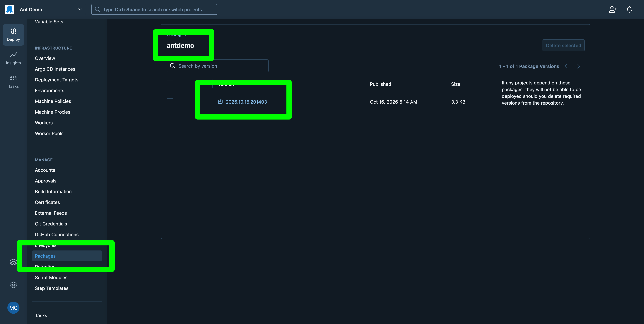Screen dimensions: 644x324
Task: Open Build Information page
Action: tap(53, 192)
